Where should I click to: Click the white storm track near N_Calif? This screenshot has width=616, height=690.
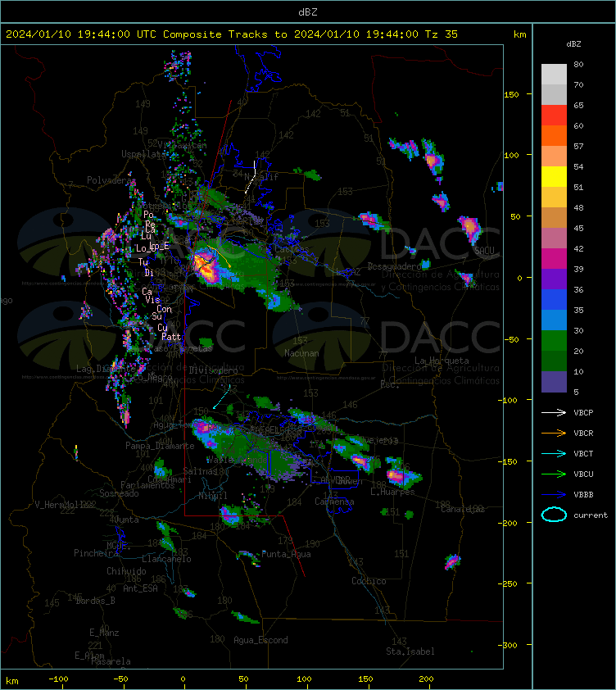click(251, 177)
